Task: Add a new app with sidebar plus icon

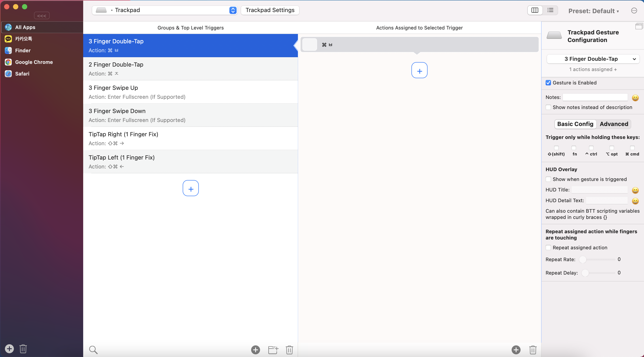Action: click(9, 349)
